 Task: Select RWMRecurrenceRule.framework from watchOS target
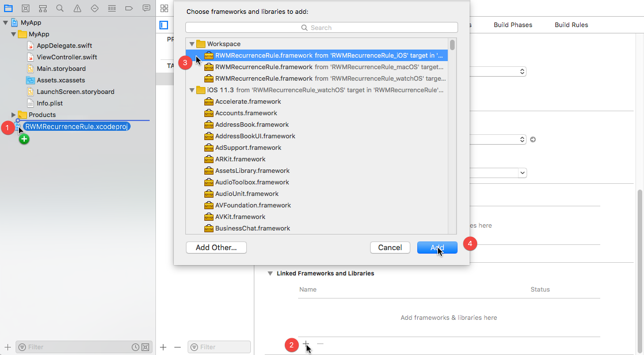click(x=317, y=78)
